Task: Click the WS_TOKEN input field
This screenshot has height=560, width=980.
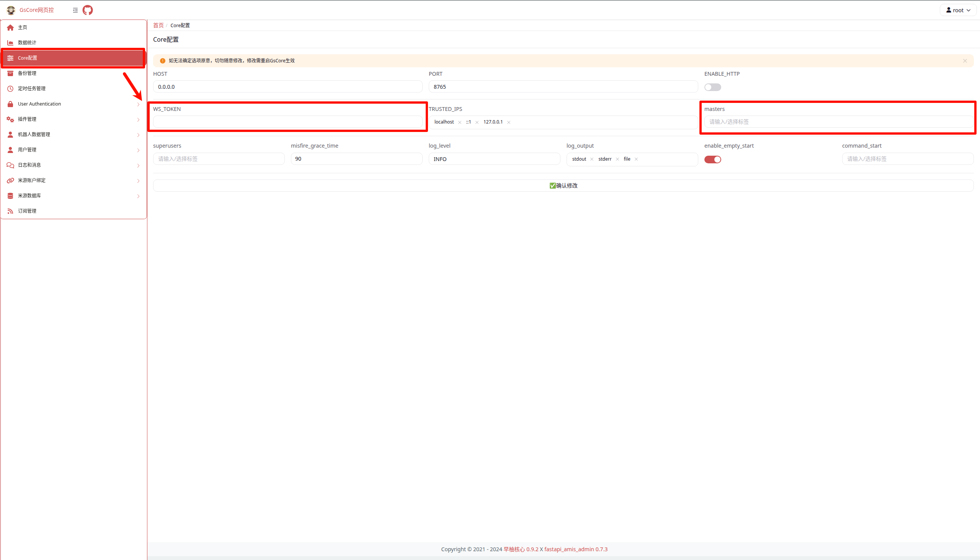Action: [287, 122]
